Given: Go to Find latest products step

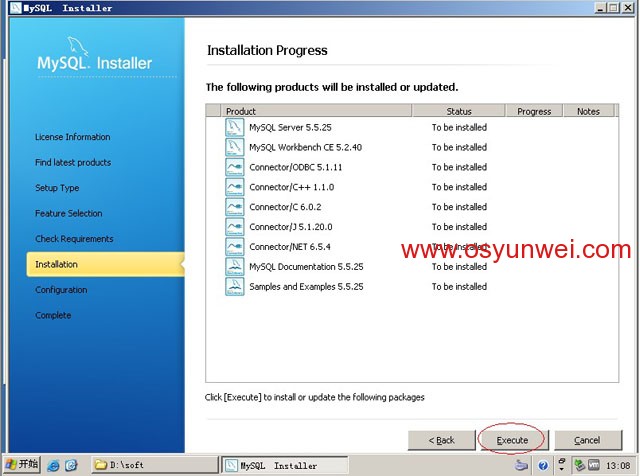Looking at the screenshot, I should (x=73, y=162).
